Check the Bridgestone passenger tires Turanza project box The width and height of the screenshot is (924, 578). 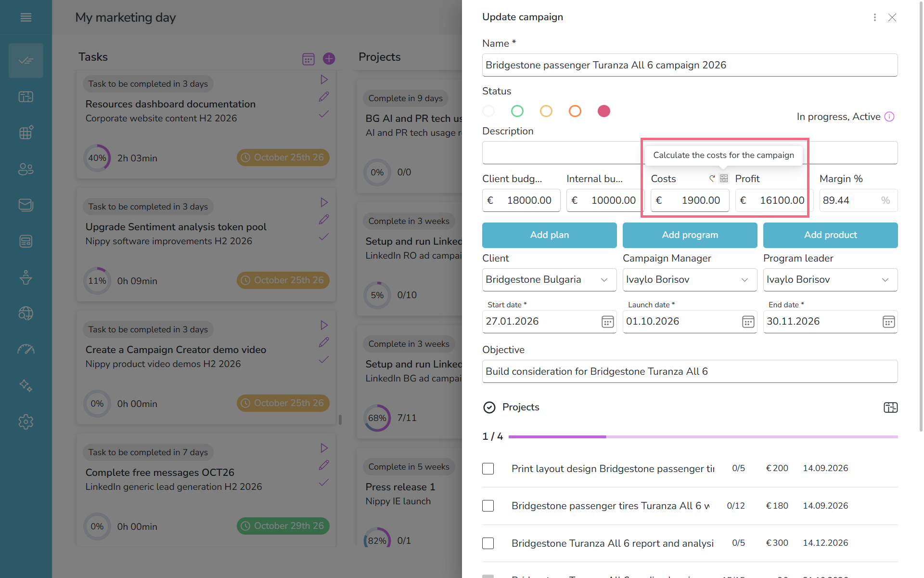pyautogui.click(x=488, y=506)
